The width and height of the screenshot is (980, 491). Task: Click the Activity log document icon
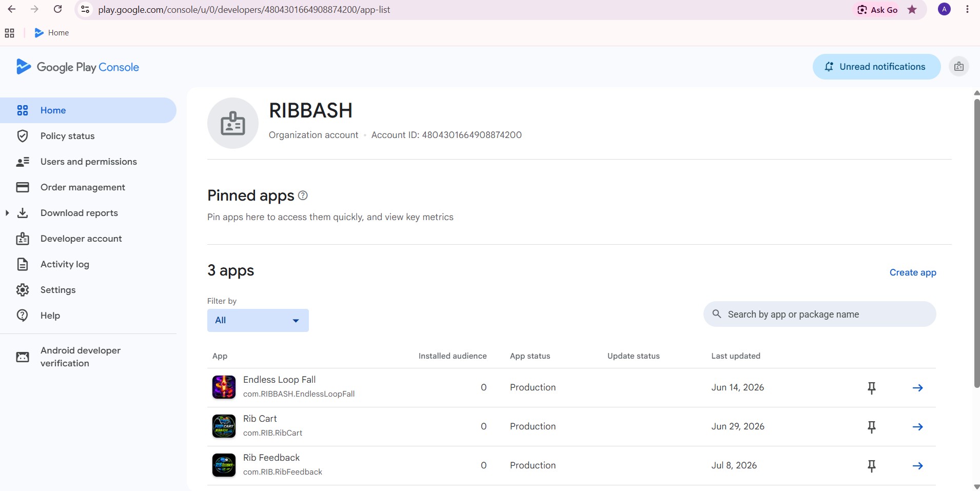pos(23,264)
